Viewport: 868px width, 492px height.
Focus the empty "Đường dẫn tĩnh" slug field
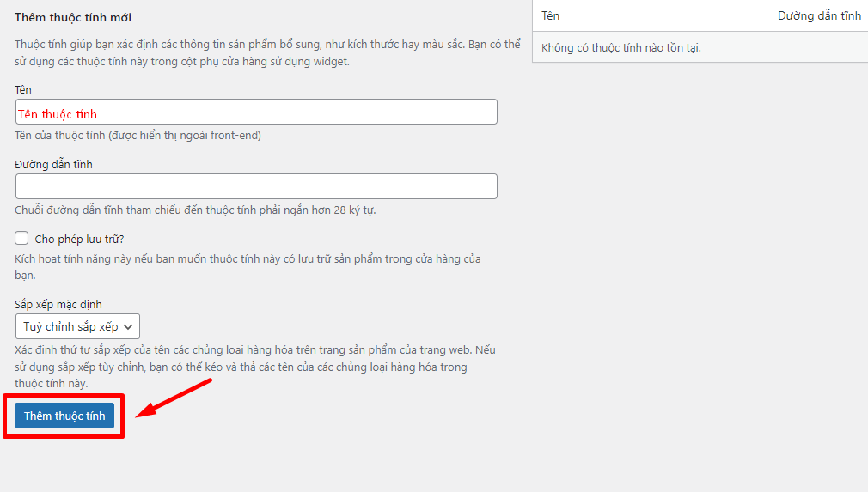point(256,186)
